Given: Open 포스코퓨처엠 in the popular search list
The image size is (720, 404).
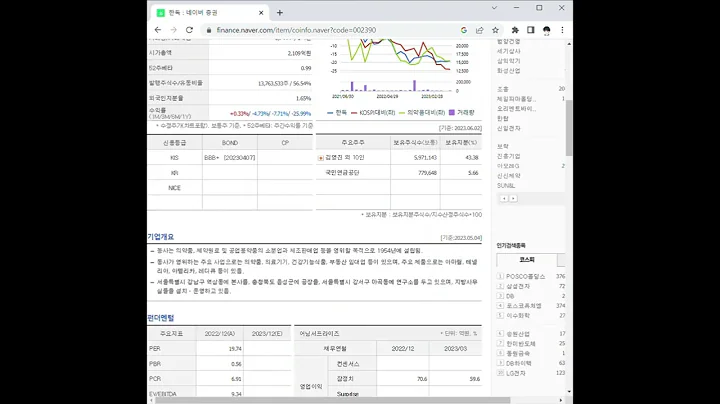Looking at the screenshot, I should tap(523, 306).
